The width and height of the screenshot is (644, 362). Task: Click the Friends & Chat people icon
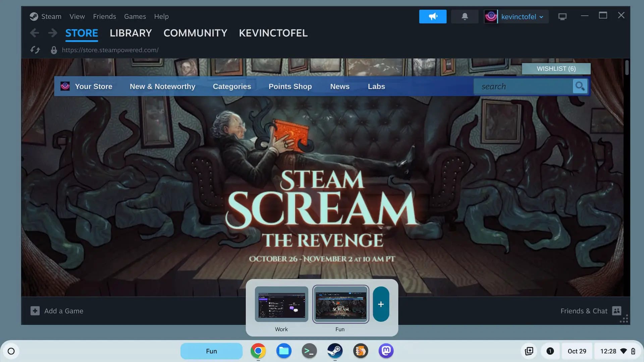[x=616, y=311]
